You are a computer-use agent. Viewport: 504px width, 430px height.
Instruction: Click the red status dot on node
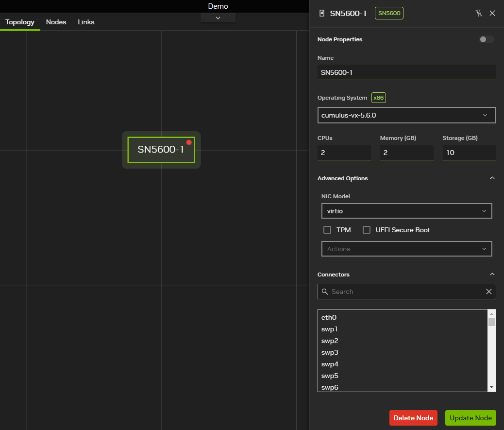pyautogui.click(x=189, y=142)
